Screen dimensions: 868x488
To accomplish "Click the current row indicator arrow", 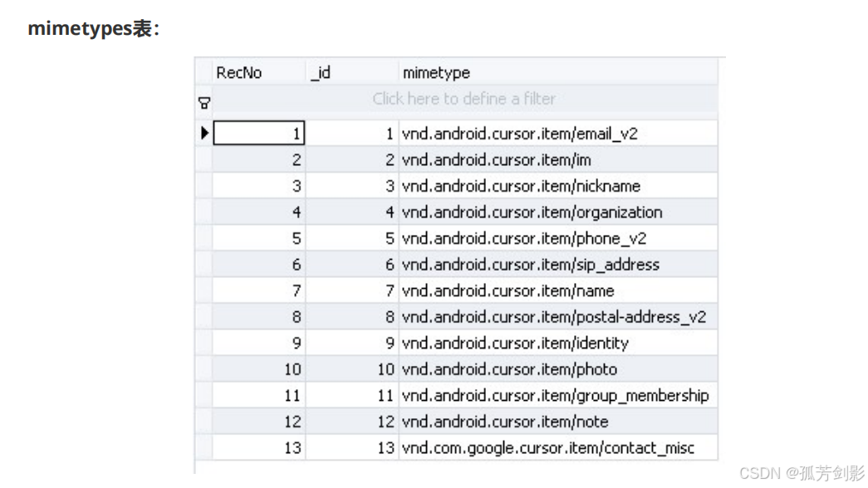I will [204, 133].
